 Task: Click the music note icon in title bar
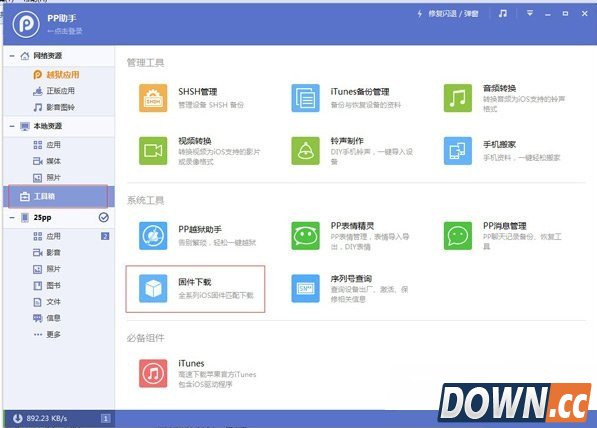(x=503, y=14)
